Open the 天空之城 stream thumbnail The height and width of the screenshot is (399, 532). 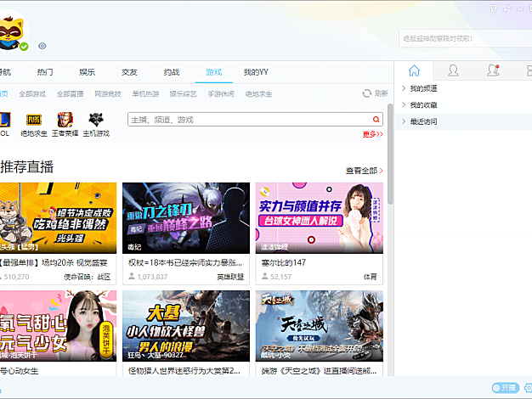coord(320,326)
